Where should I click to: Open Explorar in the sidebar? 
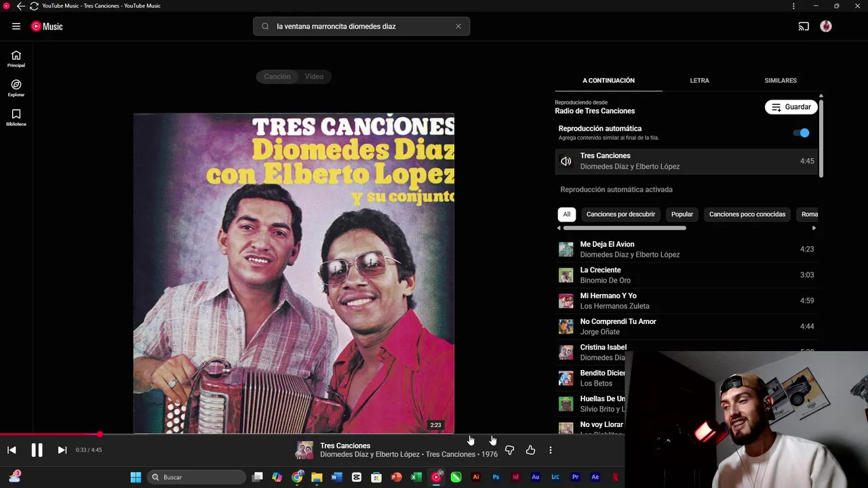pyautogui.click(x=16, y=88)
